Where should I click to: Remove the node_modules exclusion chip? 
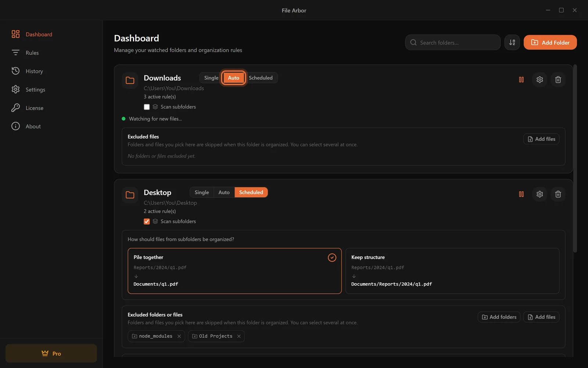[179, 336]
